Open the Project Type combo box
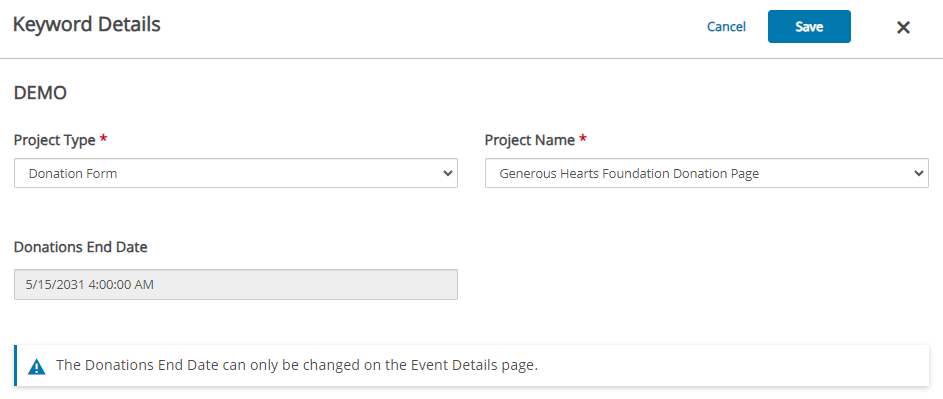This screenshot has width=943, height=399. click(236, 173)
